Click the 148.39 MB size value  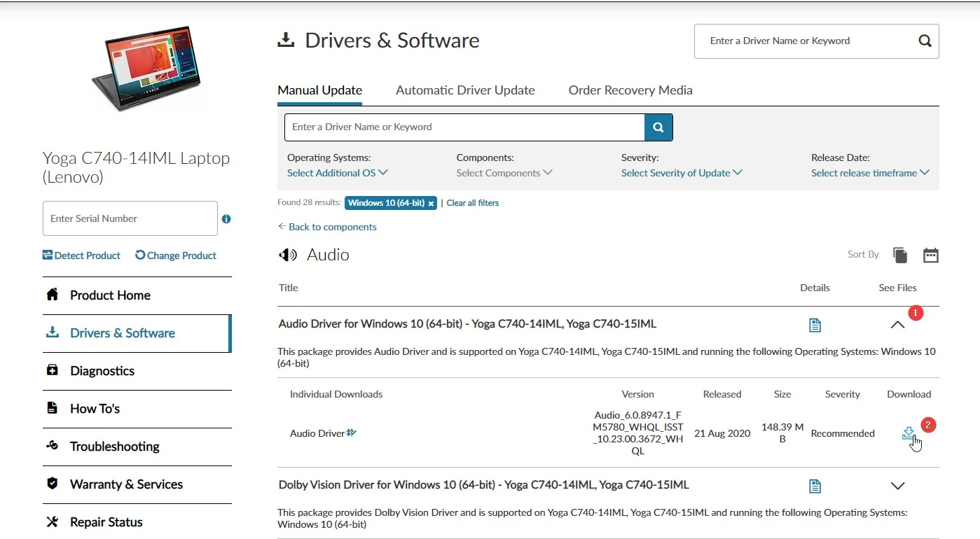(782, 433)
